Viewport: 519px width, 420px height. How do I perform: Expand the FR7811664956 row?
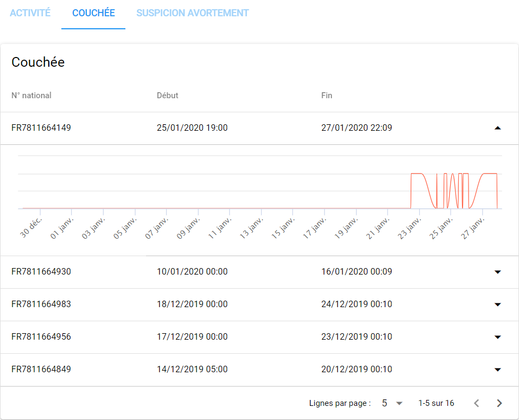(x=497, y=337)
